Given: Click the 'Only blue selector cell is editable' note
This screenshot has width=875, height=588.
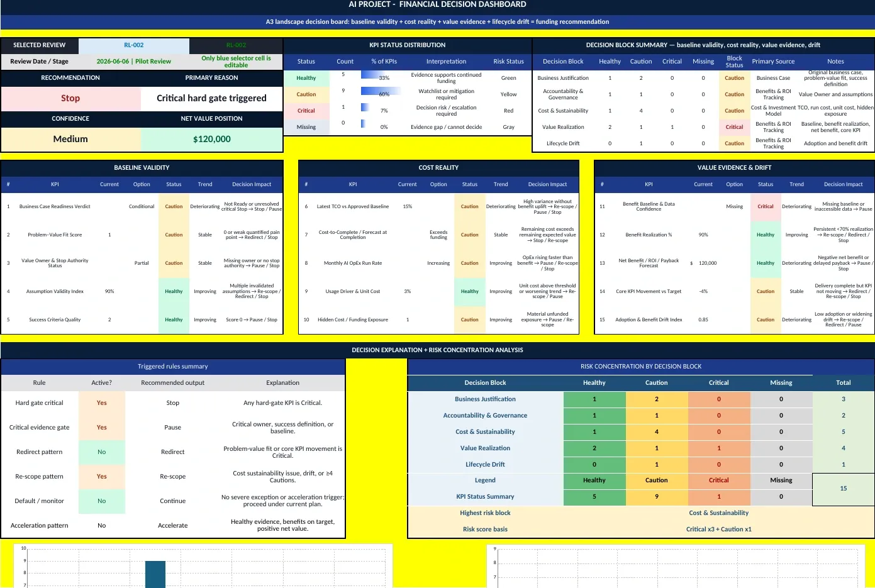Looking at the screenshot, I should coord(236,62).
